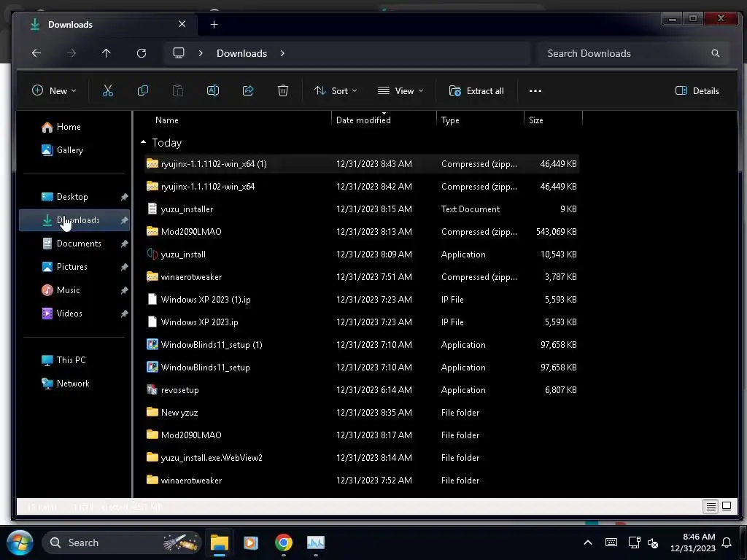
Task: Toggle the Details pane
Action: coord(697,90)
